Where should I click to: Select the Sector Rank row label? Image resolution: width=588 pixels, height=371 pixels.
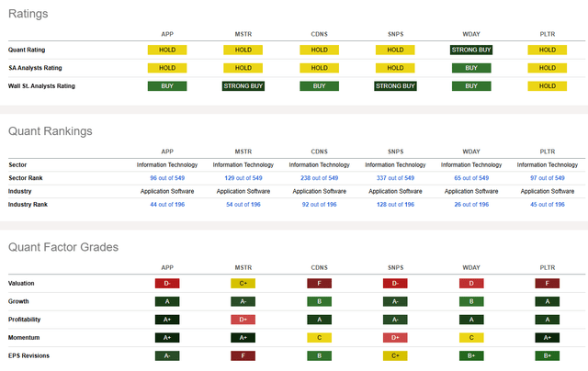[x=26, y=178]
